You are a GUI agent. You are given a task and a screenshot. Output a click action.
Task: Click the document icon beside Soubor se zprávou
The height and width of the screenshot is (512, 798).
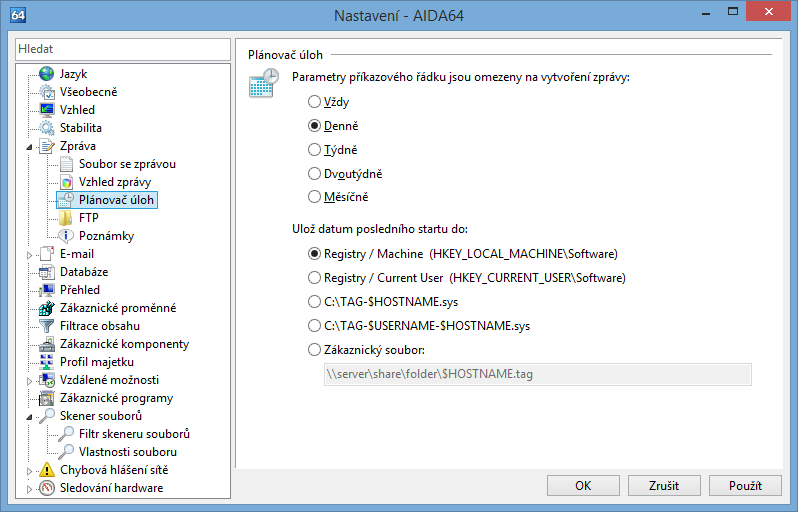pyautogui.click(x=66, y=164)
